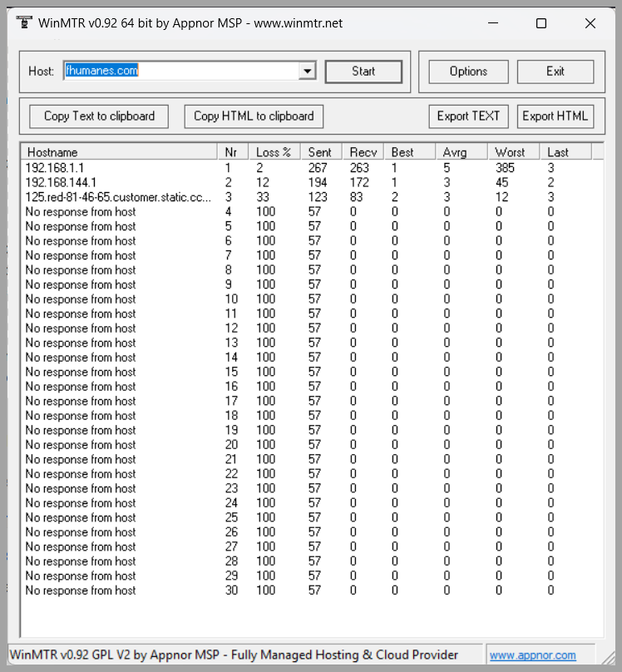Maximize the WinMTR window
The width and height of the screenshot is (622, 672).
541,24
